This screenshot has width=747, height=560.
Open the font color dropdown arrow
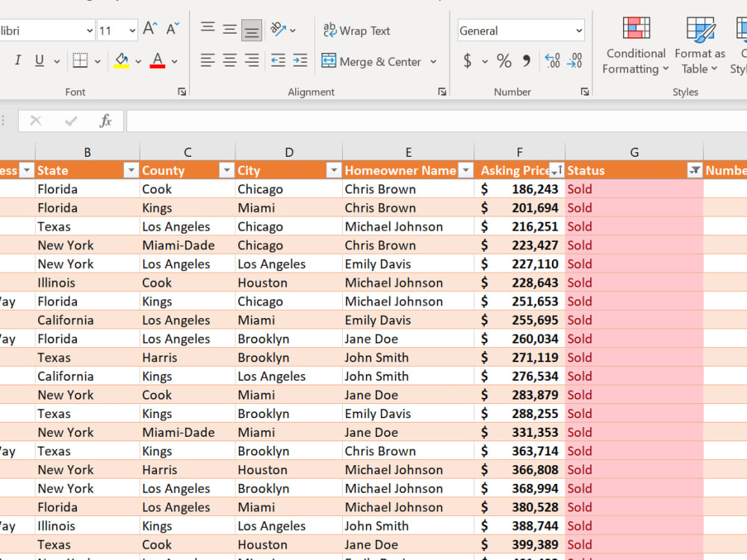[174, 61]
